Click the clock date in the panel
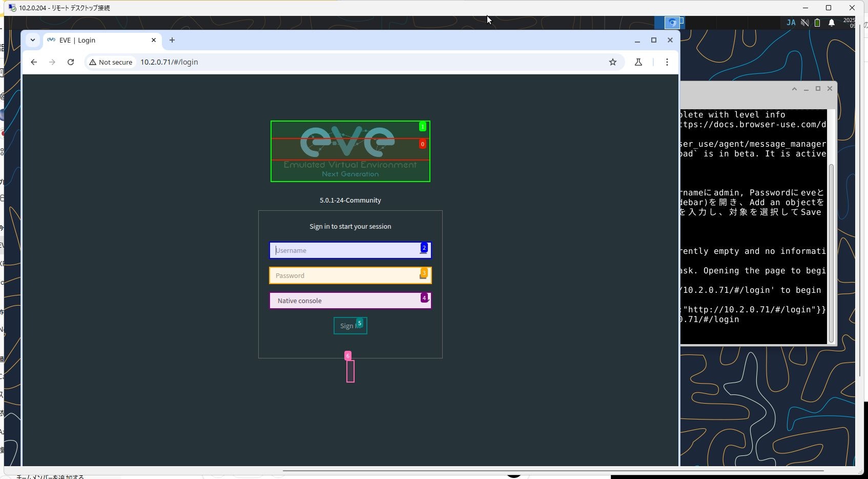 [x=849, y=23]
